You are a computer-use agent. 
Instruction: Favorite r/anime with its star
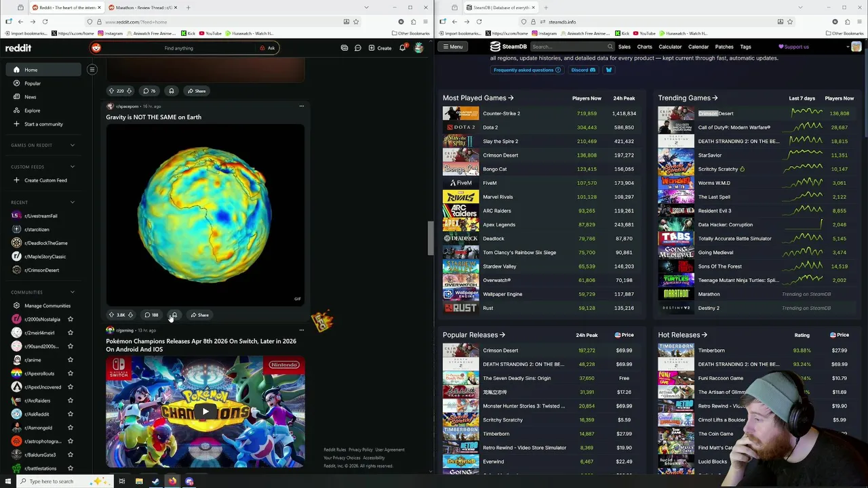point(71,360)
